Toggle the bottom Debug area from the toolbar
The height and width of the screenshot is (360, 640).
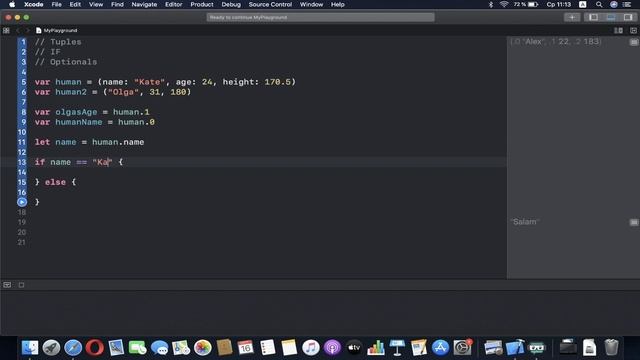tap(611, 17)
